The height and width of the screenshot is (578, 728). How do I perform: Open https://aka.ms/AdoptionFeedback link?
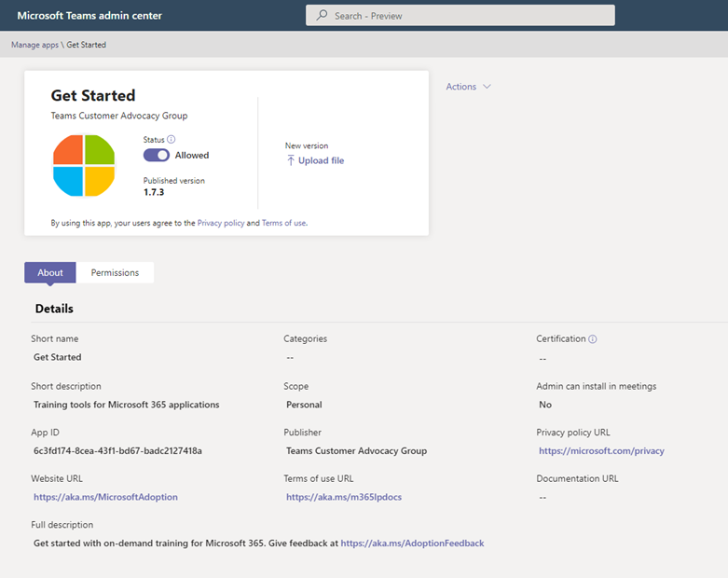coord(412,544)
